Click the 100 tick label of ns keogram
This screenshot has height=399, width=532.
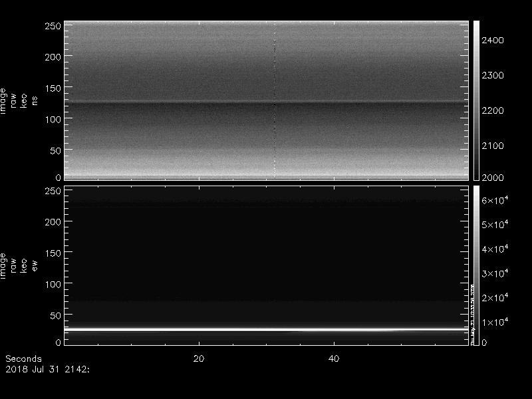point(53,120)
